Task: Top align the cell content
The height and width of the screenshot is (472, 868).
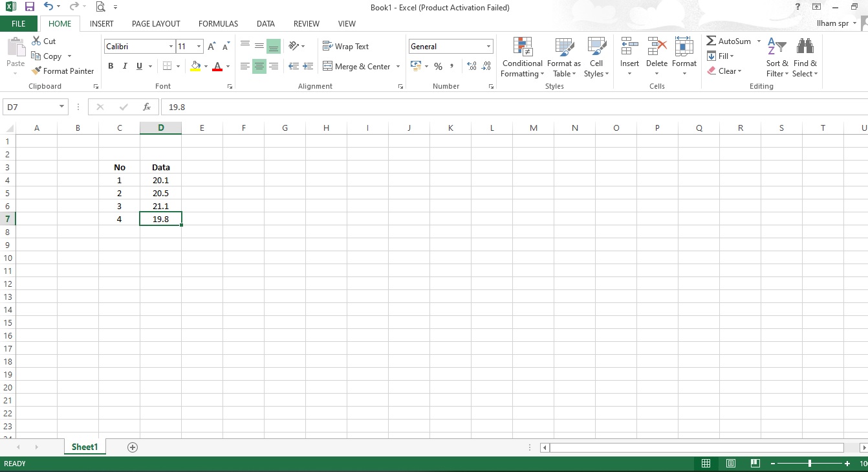Action: pyautogui.click(x=245, y=46)
